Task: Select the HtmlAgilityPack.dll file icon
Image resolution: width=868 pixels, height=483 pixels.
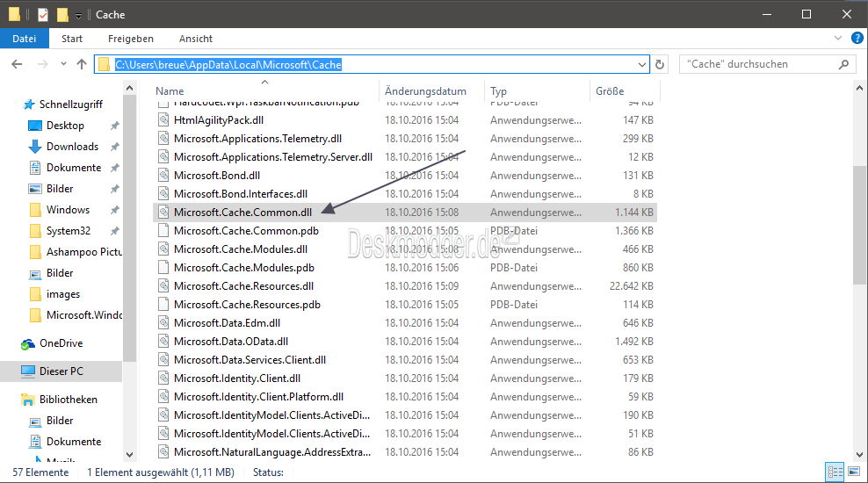Action: 163,120
